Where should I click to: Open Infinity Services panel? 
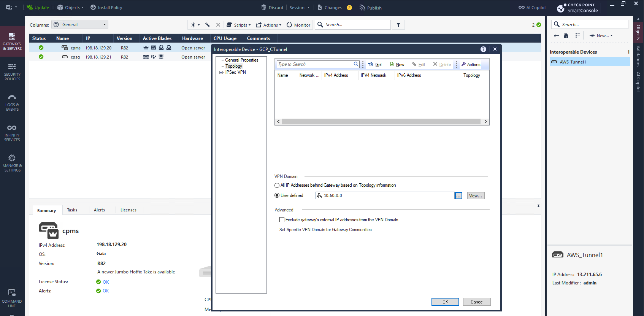click(12, 132)
